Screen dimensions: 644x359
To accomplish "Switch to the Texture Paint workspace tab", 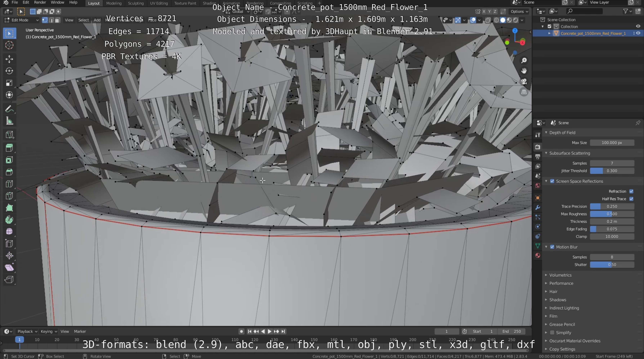I will click(x=185, y=3).
